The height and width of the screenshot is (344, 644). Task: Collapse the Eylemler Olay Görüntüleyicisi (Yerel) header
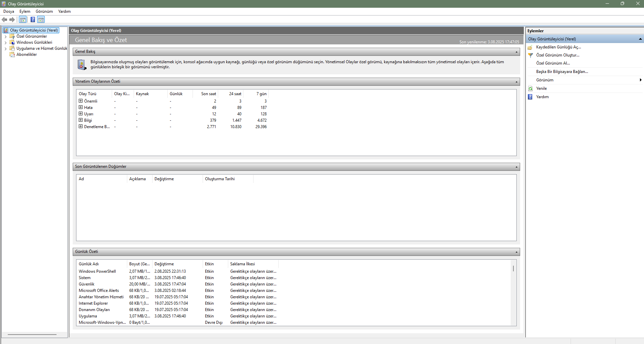[640, 39]
